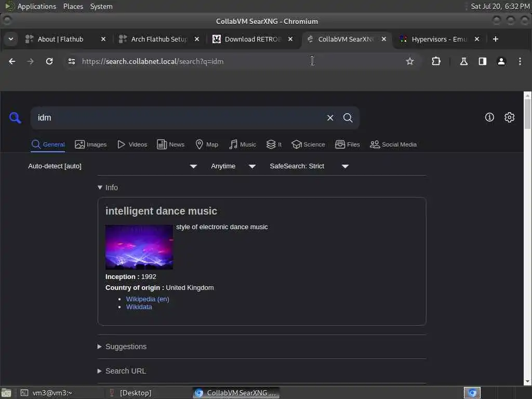Open the SafeSearch: Strict dropdown
Screen dimensions: 532x399
click(x=309, y=166)
